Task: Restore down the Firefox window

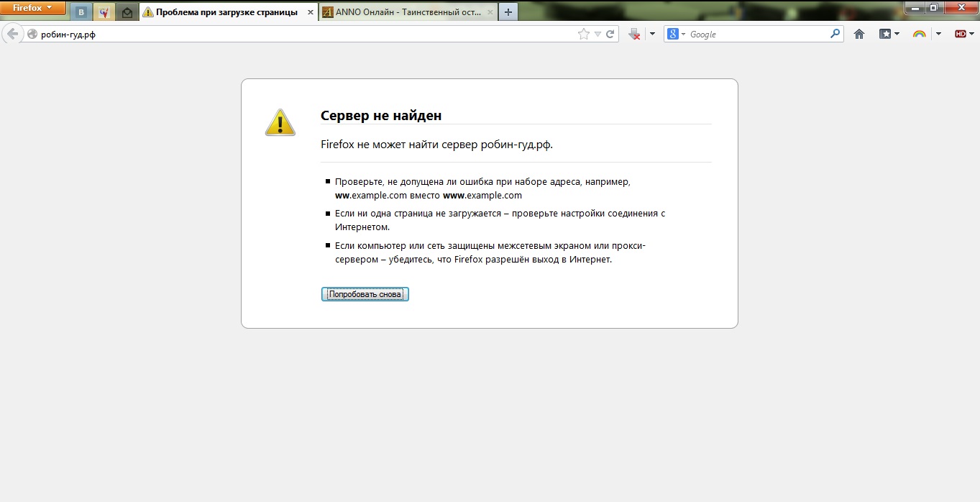Action: tap(934, 6)
